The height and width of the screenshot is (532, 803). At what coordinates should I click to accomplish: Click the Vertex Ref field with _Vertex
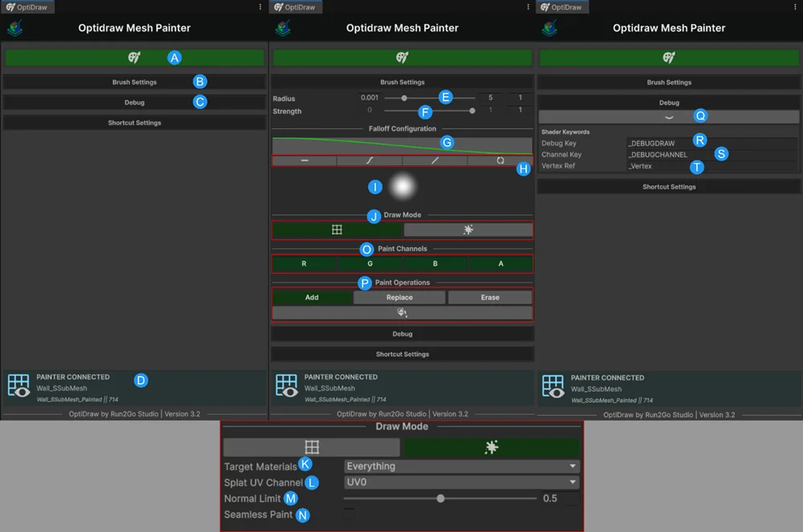(x=712, y=166)
